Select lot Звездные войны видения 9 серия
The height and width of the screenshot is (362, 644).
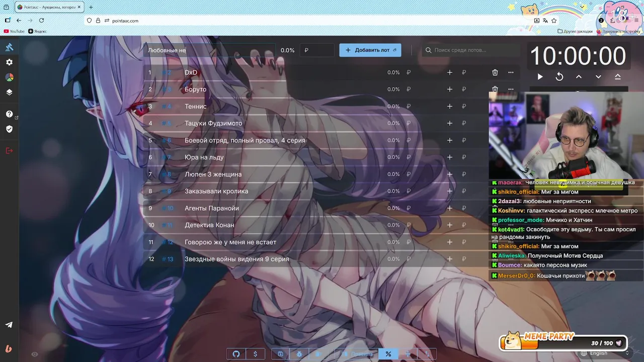[x=236, y=259]
